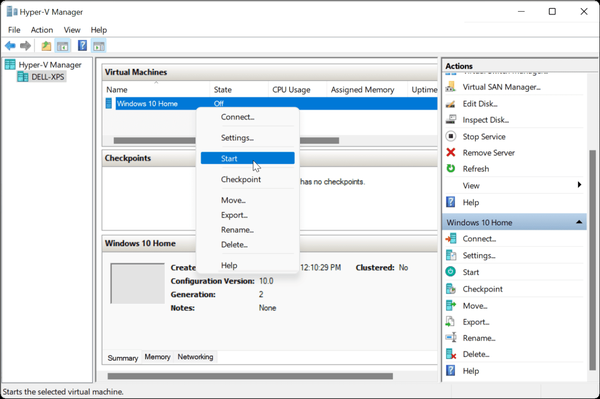Viewport: 600px width, 399px height.
Task: Click Stop Service in Actions pane
Action: [x=484, y=137]
